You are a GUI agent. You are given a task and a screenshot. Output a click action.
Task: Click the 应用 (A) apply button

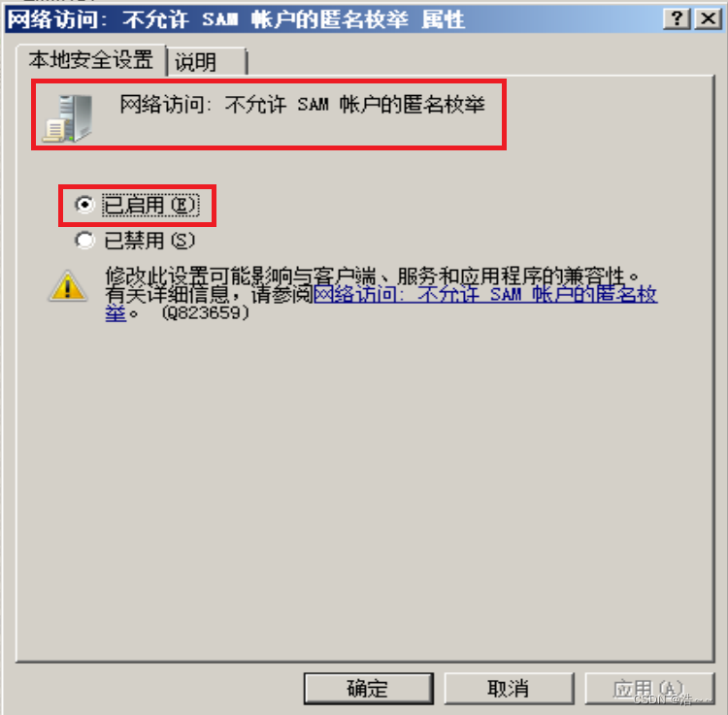[649, 689]
